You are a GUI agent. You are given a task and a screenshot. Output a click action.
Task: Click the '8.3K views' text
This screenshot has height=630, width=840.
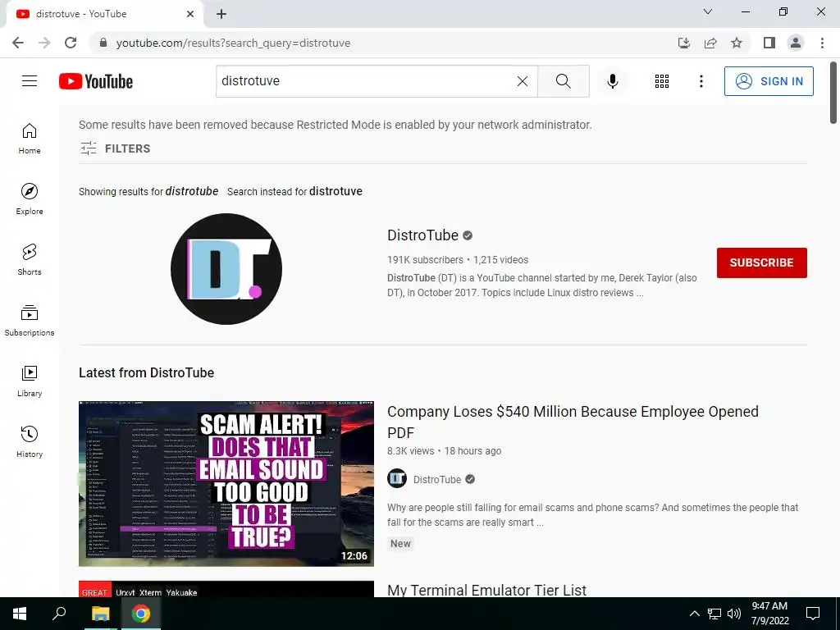[x=411, y=451]
